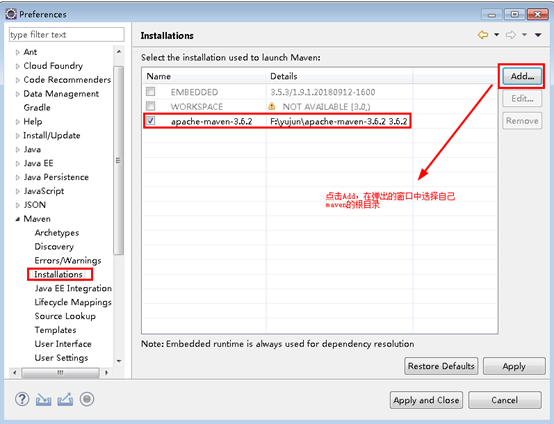The image size is (554, 424).
Task: Click the warning icon next to NOT AVAILABLE
Action: [272, 106]
